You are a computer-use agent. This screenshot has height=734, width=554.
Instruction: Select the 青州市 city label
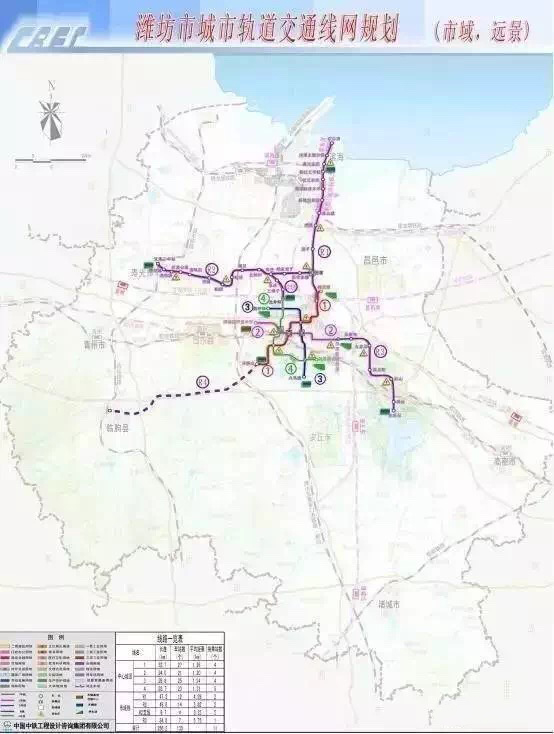point(95,345)
